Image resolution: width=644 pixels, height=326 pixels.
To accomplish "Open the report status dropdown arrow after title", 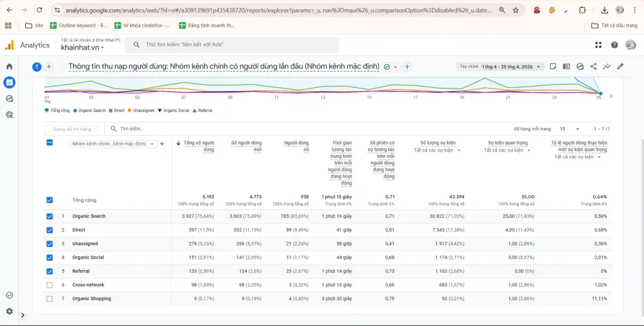I will (396, 67).
